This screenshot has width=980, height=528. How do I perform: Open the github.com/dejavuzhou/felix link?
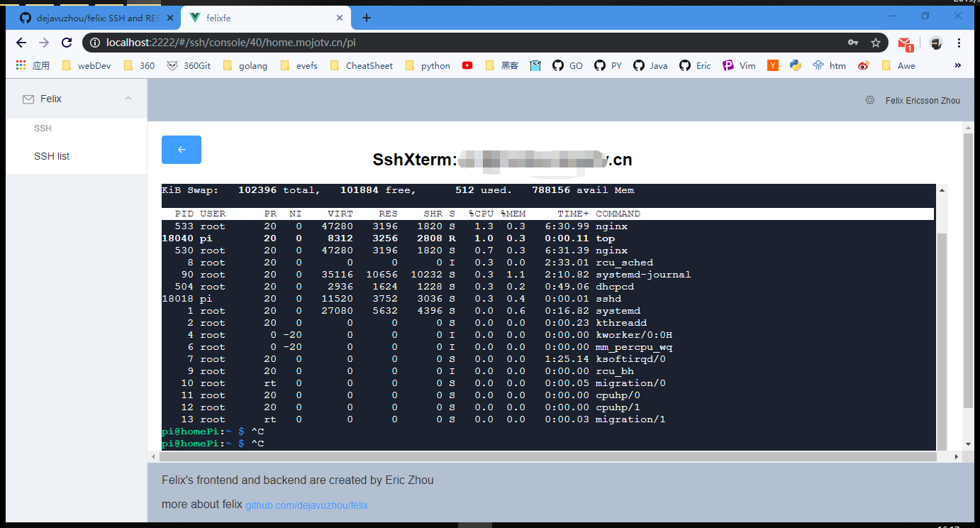307,505
